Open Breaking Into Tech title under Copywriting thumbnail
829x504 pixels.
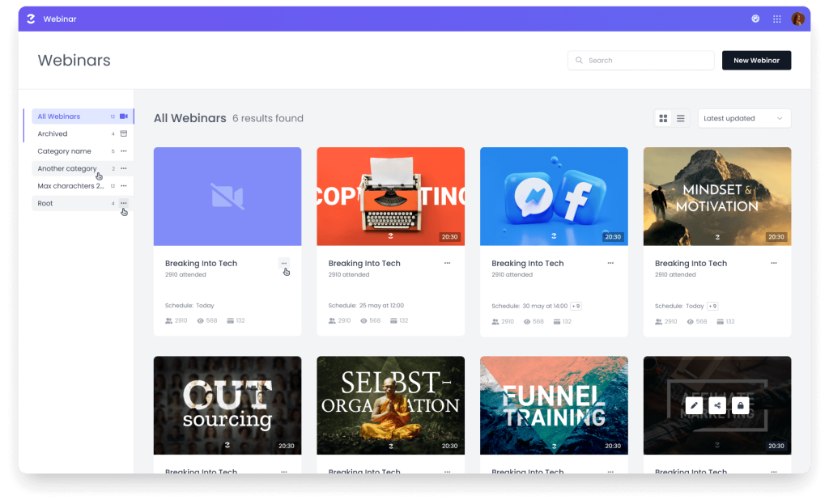tap(364, 264)
